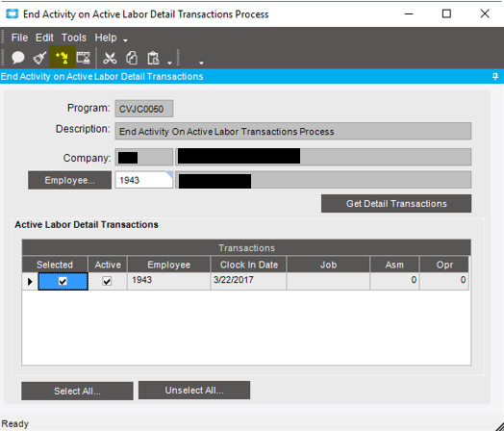
Task: Click the Opr cell value 0
Action: tap(444, 281)
